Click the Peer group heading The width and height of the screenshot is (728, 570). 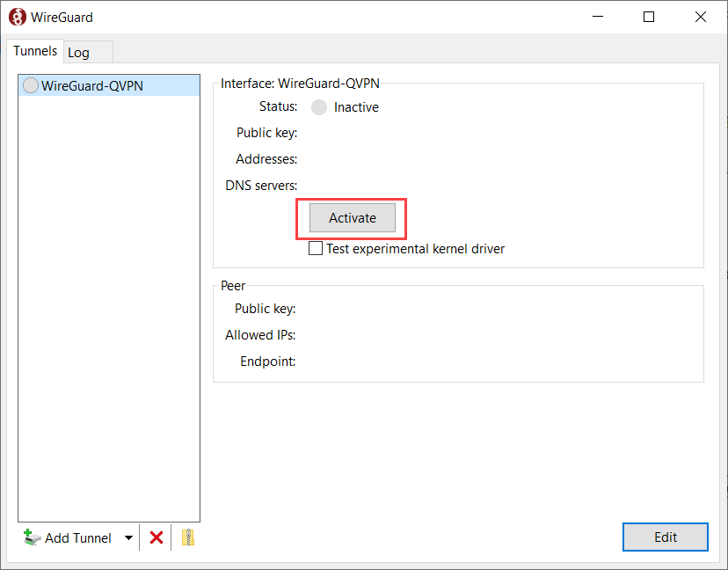tap(233, 286)
